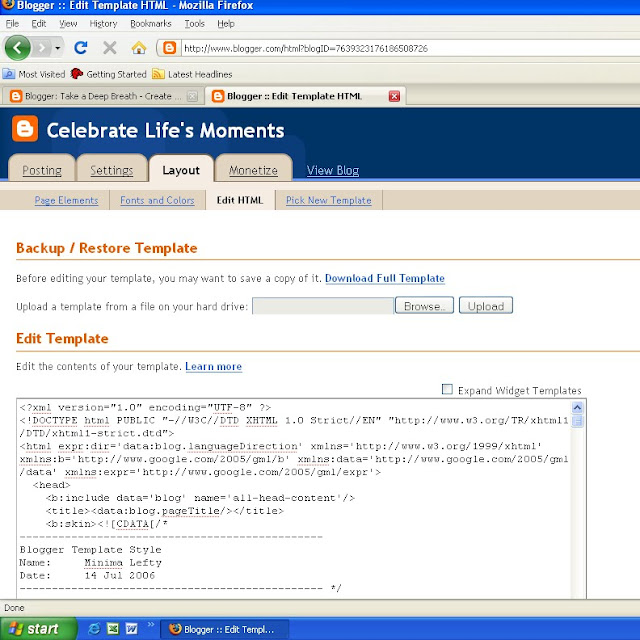The width and height of the screenshot is (640, 640).
Task: Click the orange Blogger logo in header
Action: [x=25, y=129]
